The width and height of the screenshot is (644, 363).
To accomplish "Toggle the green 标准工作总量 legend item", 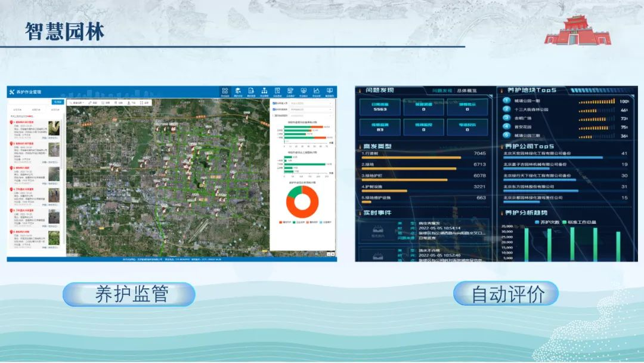I will tap(580, 222).
